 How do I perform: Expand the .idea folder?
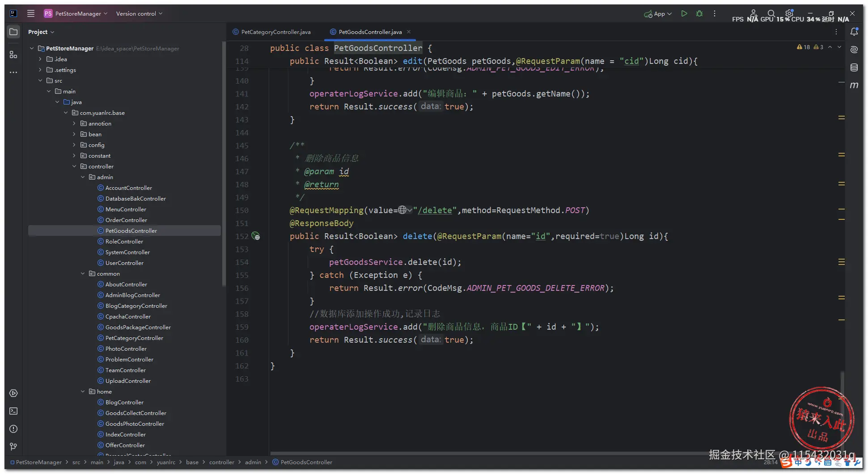click(x=40, y=59)
